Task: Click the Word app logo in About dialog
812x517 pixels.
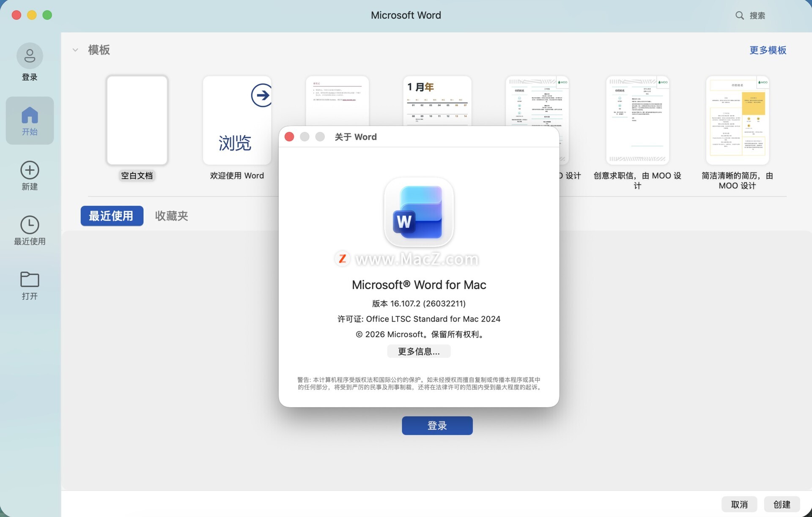Action: coord(418,212)
